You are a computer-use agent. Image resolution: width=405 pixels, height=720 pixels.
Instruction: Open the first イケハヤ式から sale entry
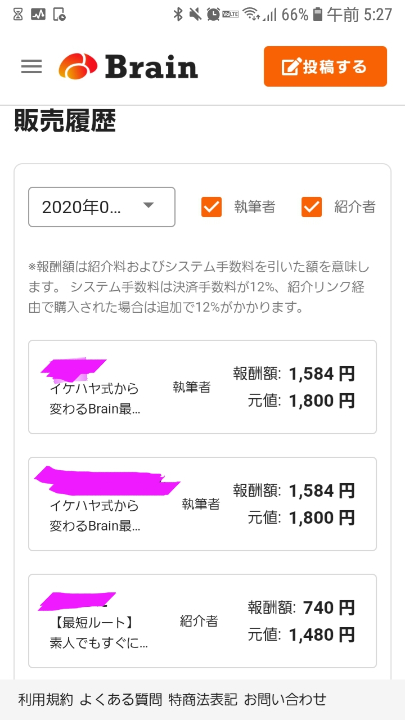tap(202, 387)
